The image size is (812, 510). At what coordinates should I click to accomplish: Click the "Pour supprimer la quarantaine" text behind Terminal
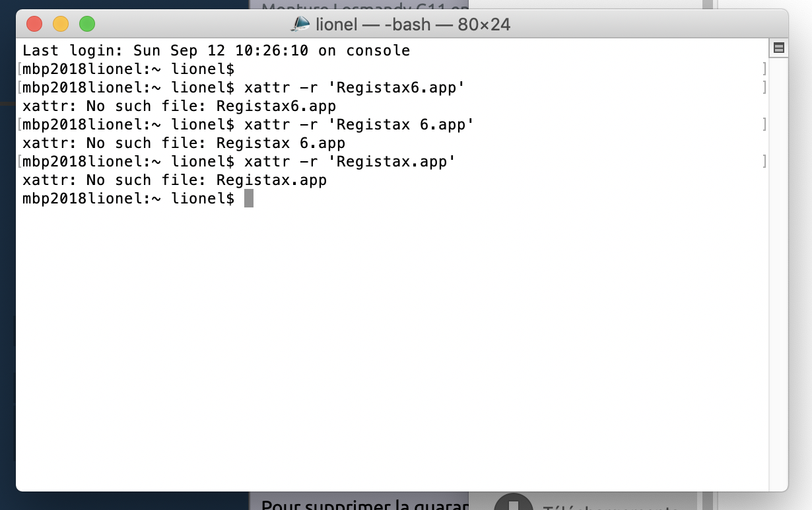(364, 505)
